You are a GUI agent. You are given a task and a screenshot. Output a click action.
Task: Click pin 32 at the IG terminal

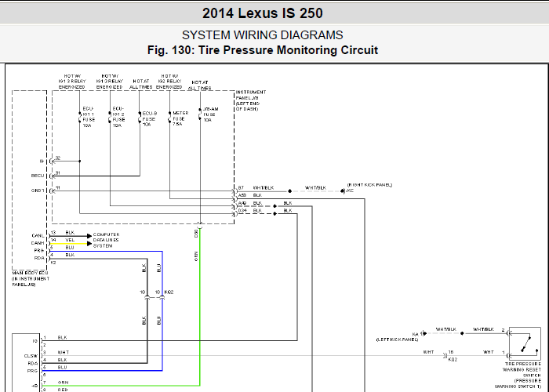click(x=58, y=158)
